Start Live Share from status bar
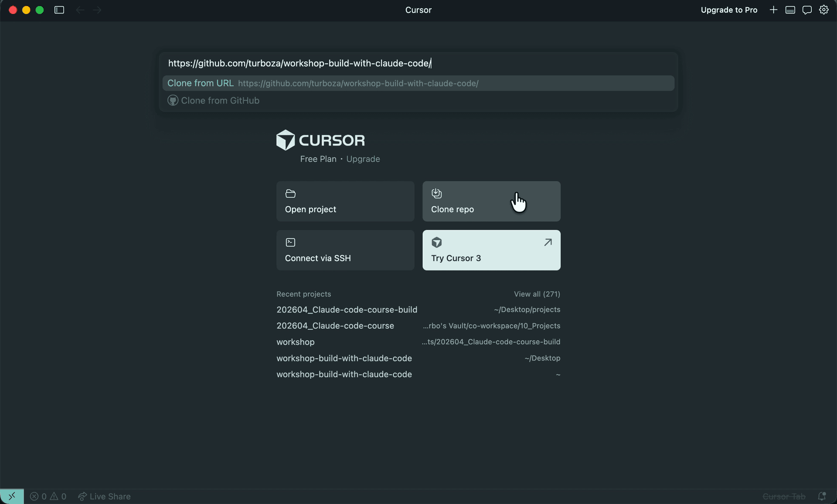The width and height of the screenshot is (837, 504). (x=104, y=496)
